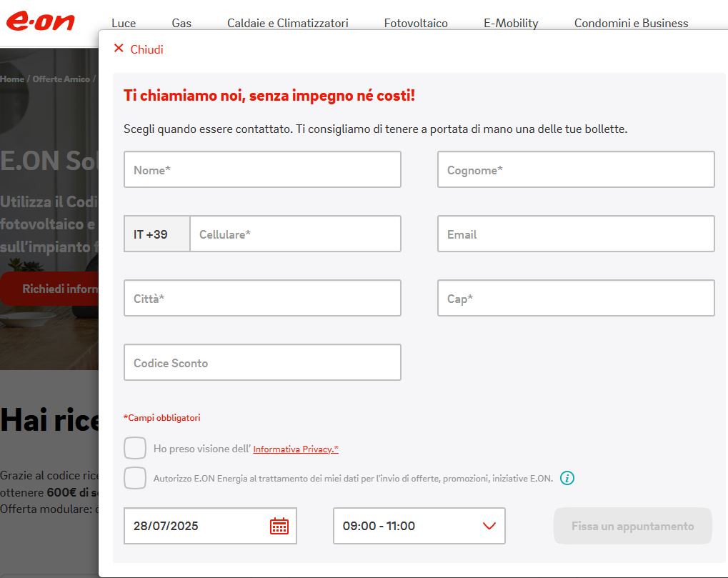Viewport: 728px width, 578px height.
Task: Open the IT +39 country prefix selector
Action: pyautogui.click(x=157, y=234)
